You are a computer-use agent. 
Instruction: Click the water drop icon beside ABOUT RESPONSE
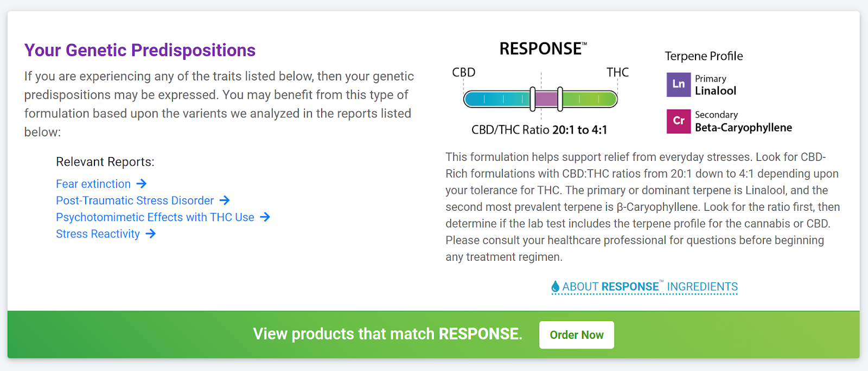click(555, 286)
